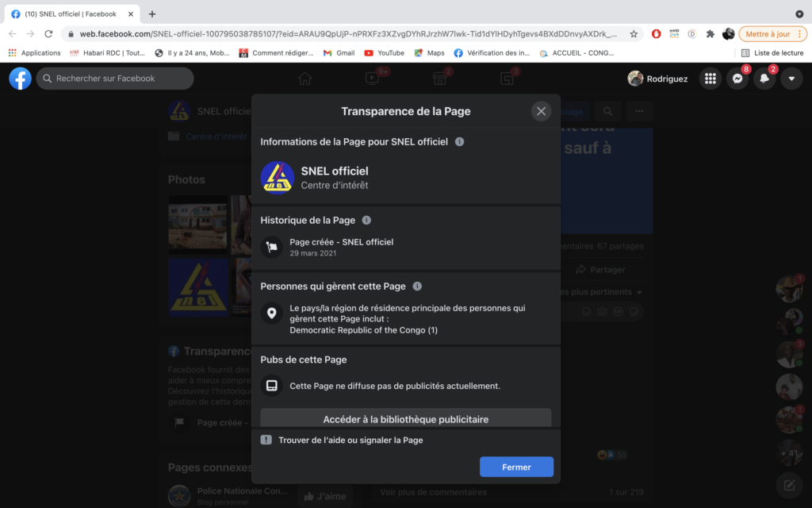Click the ads library screen icon
This screenshot has height=508, width=812.
tap(271, 386)
